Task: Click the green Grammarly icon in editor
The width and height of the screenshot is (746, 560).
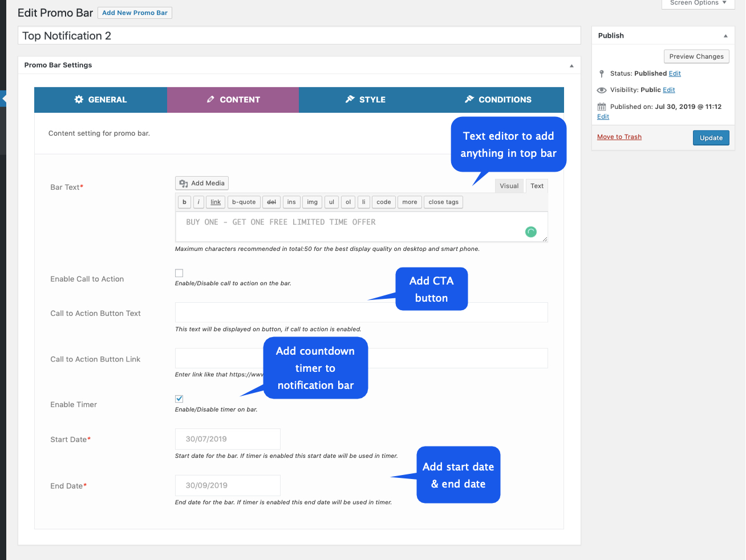Action: click(531, 232)
